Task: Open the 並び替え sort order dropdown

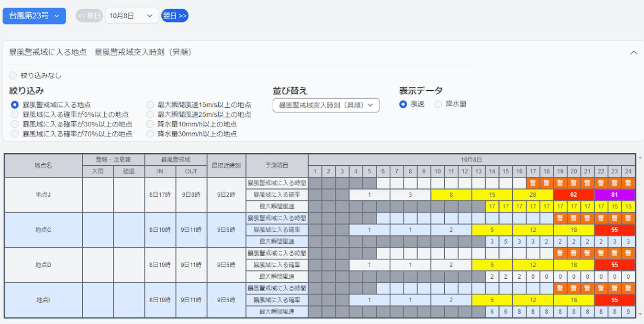Action: [x=326, y=105]
